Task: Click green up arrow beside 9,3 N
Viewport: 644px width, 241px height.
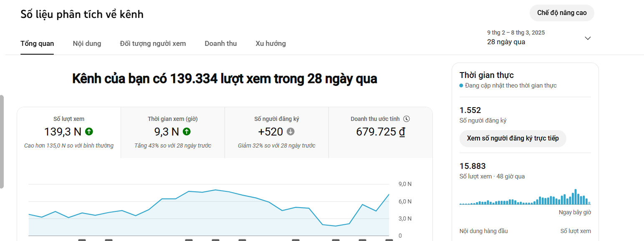Action: (x=187, y=132)
